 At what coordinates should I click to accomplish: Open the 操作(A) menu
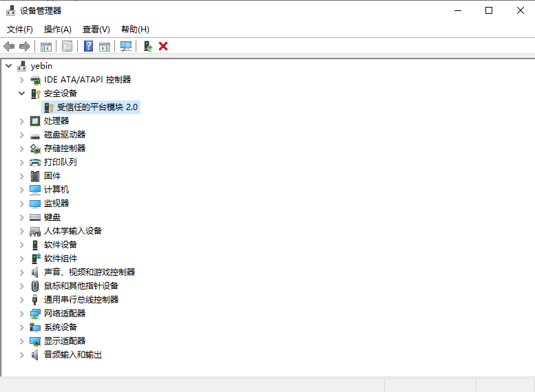(57, 30)
